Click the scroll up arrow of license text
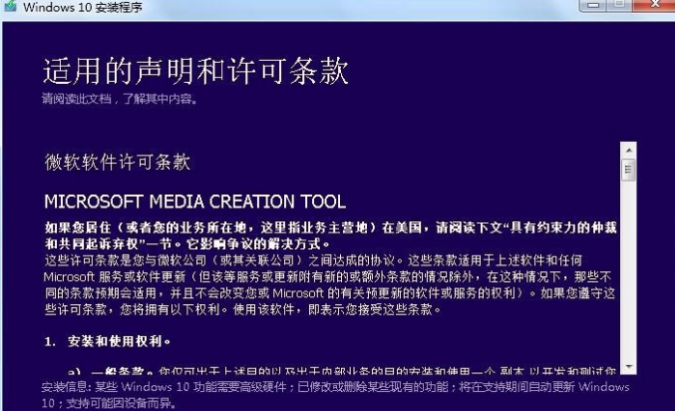The width and height of the screenshot is (675, 411). pos(628,150)
